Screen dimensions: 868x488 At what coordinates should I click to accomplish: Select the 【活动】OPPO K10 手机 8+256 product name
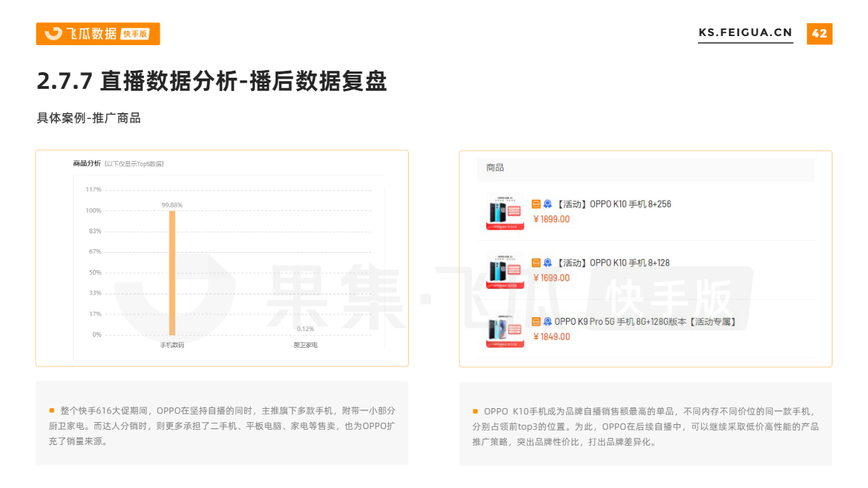click(613, 204)
